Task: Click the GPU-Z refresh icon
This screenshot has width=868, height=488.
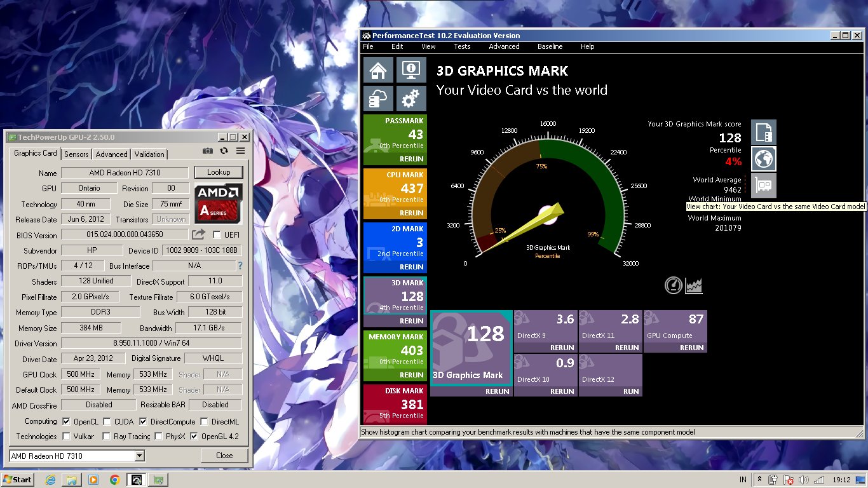Action: [224, 151]
